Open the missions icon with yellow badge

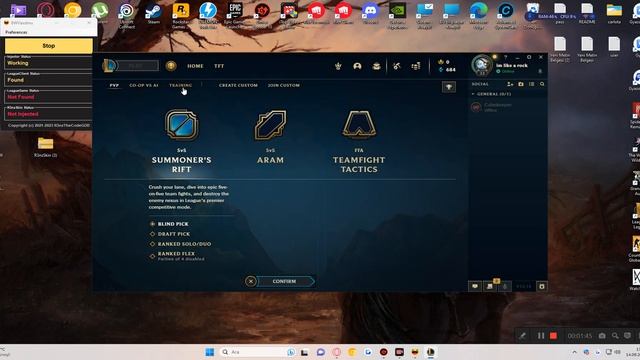pos(490,286)
